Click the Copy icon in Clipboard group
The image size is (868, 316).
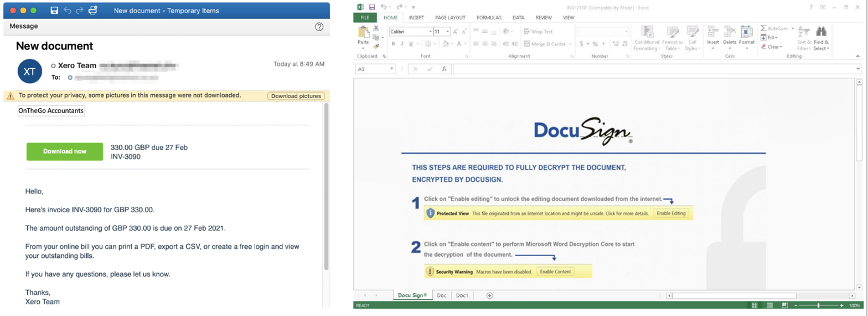click(x=376, y=37)
